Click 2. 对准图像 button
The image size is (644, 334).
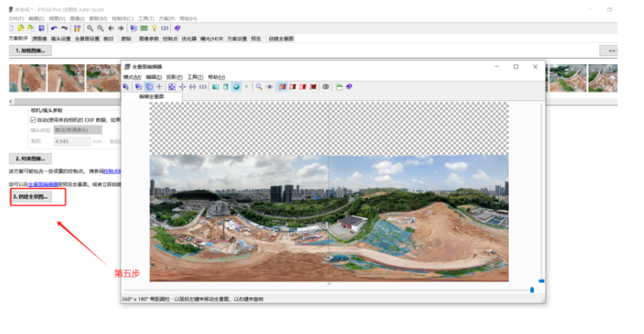tap(31, 159)
